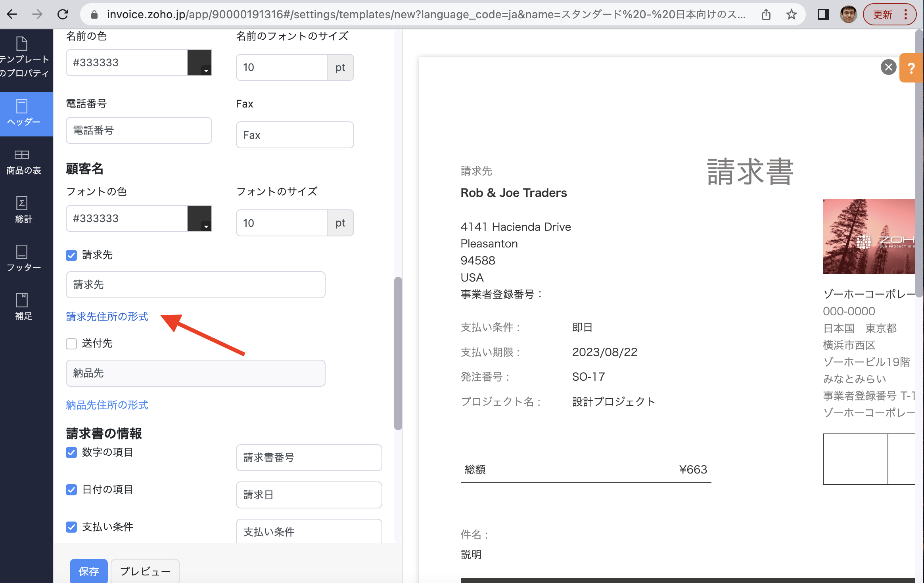Click the 電話番号 input field
The width and height of the screenshot is (924, 583).
point(139,130)
